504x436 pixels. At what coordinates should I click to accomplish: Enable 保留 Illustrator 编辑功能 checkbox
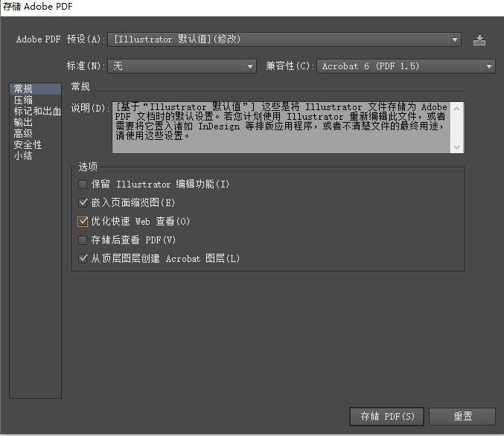83,184
